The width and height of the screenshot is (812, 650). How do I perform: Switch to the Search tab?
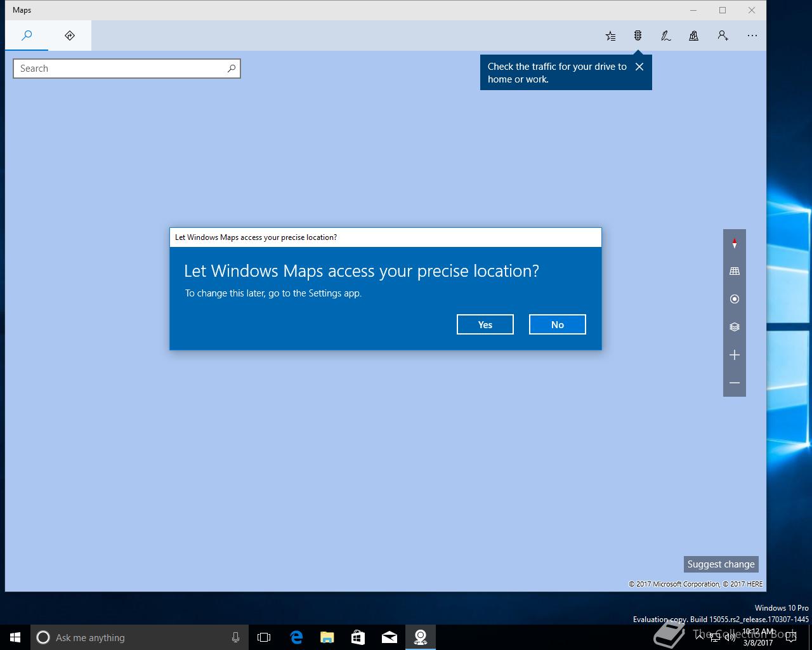point(27,36)
